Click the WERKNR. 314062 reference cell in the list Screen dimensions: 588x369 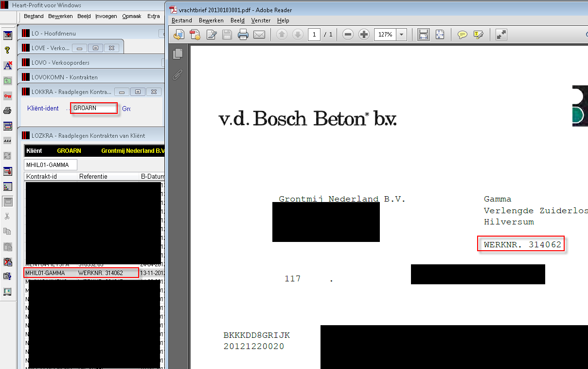point(101,273)
